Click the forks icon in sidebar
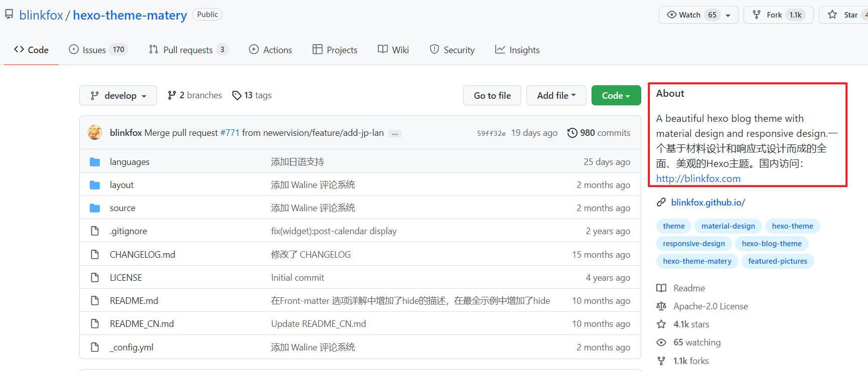The width and height of the screenshot is (868, 372). pos(661,361)
